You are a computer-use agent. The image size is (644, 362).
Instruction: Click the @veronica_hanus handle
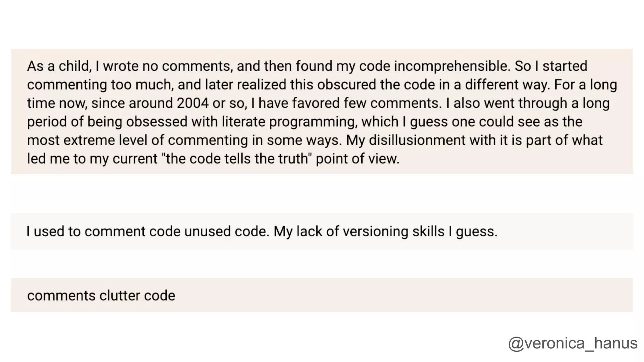[573, 343]
